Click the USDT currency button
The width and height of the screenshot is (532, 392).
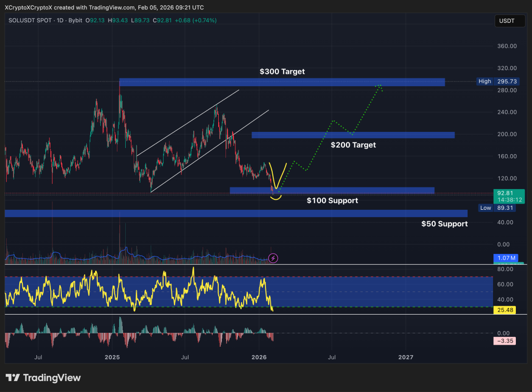510,21
